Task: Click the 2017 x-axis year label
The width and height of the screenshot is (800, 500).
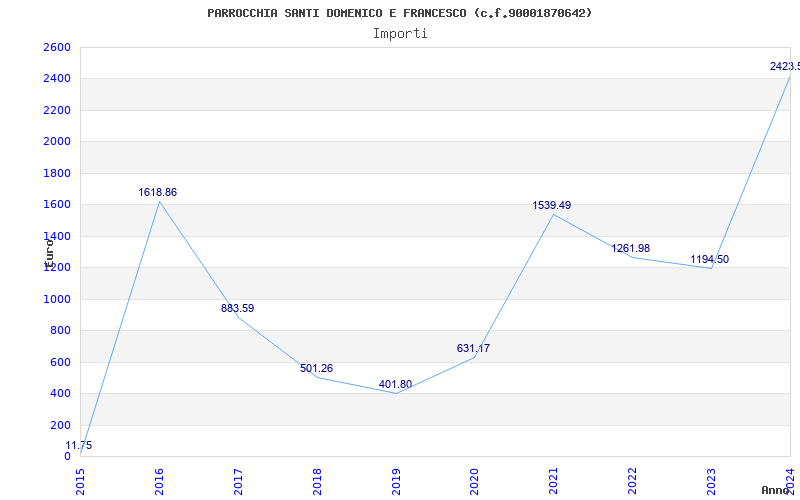Action: (x=238, y=481)
